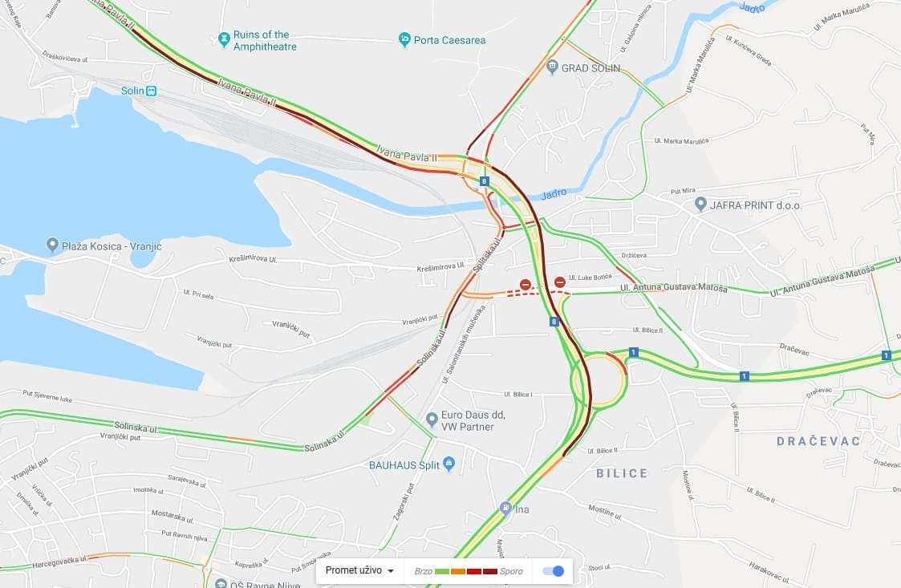Click the Solin train station icon
The height and width of the screenshot is (588, 901).
tap(151, 91)
